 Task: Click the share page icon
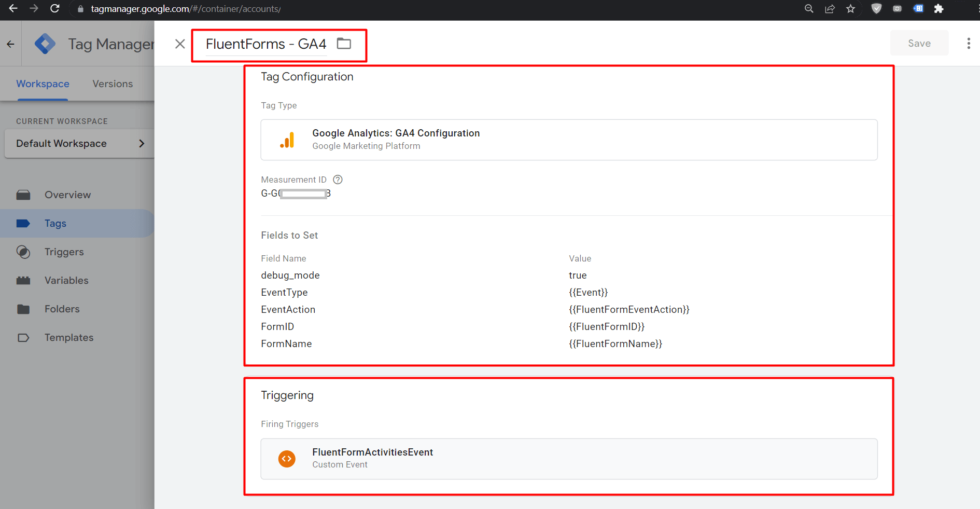click(x=830, y=8)
